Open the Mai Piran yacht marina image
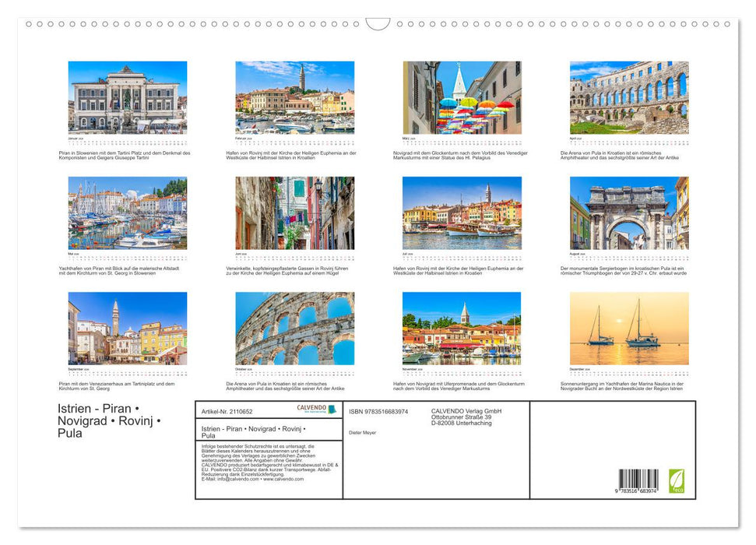Screen dimensions: 756x545 tap(125, 214)
